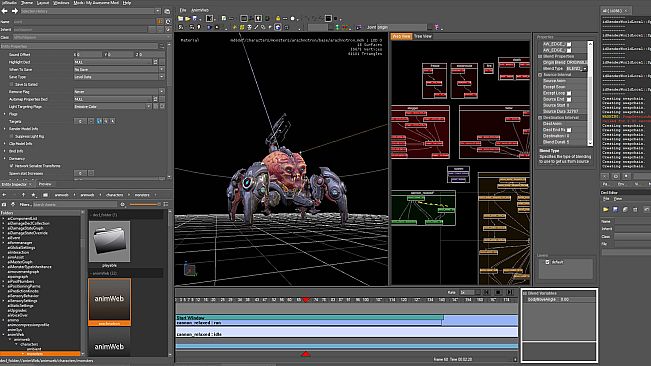This screenshot has height=366, width=651.
Task: Expand Render Model Info section
Action: click(x=5, y=129)
